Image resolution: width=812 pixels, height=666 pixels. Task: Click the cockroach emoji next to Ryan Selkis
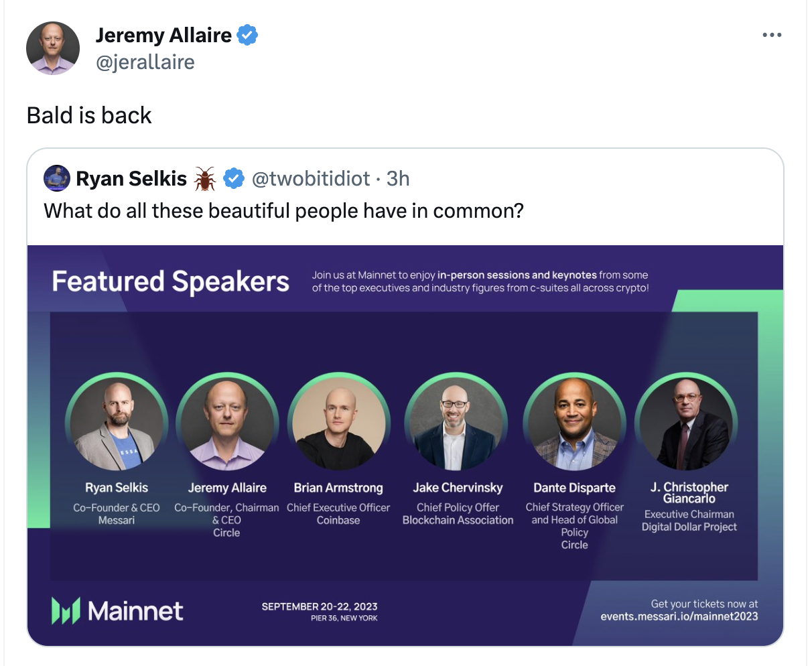point(205,179)
